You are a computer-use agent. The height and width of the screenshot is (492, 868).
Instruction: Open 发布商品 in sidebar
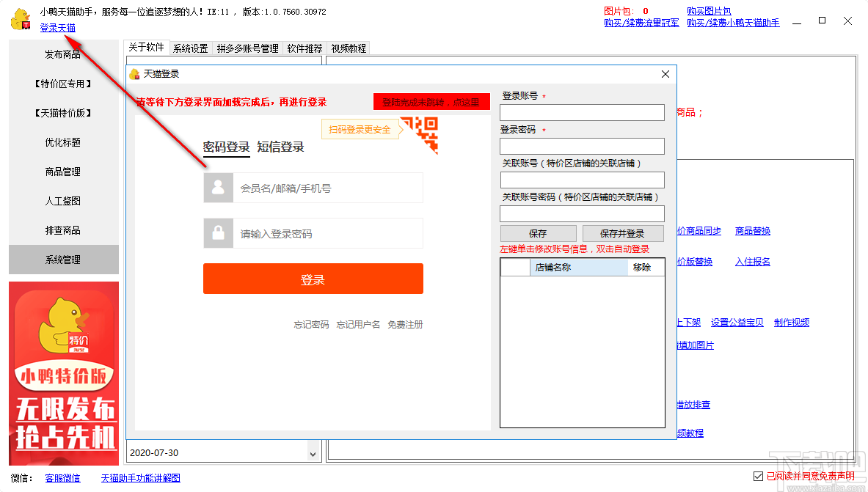point(62,54)
